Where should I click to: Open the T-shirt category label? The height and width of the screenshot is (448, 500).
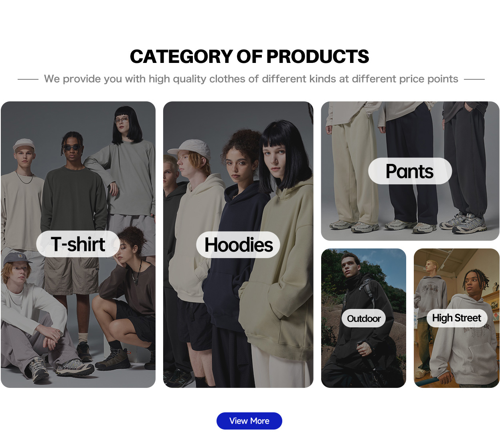(78, 244)
